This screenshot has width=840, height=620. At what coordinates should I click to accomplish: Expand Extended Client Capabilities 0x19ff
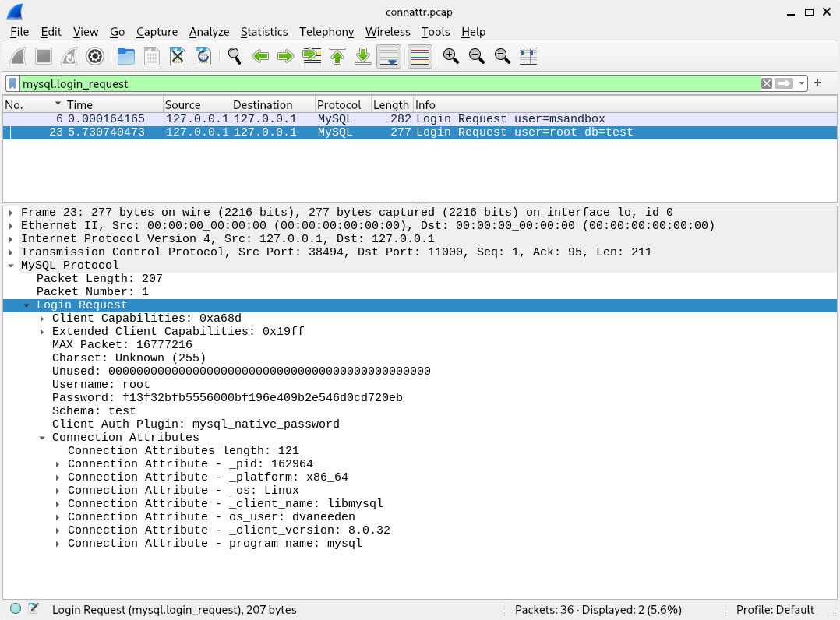pos(42,332)
